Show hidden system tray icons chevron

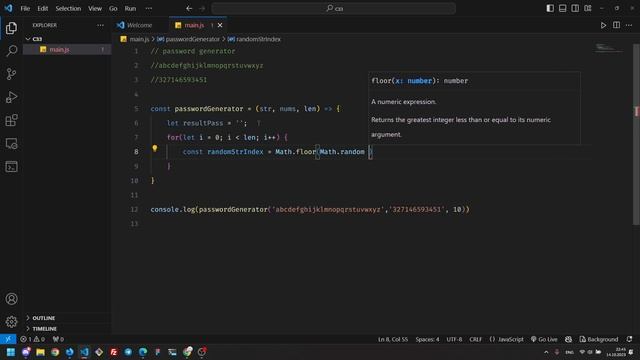(x=546, y=352)
